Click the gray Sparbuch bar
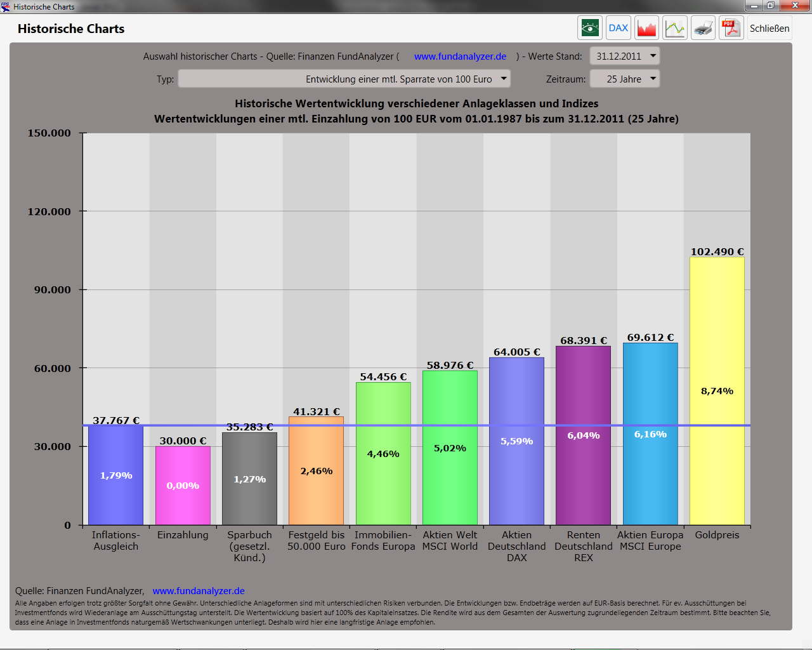Image resolution: width=812 pixels, height=650 pixels. coord(249,479)
